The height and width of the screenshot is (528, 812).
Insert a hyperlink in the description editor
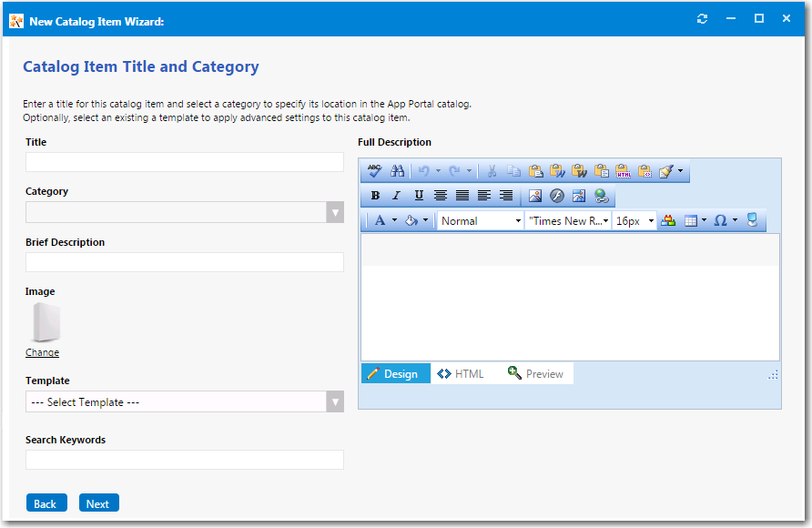[x=600, y=196]
